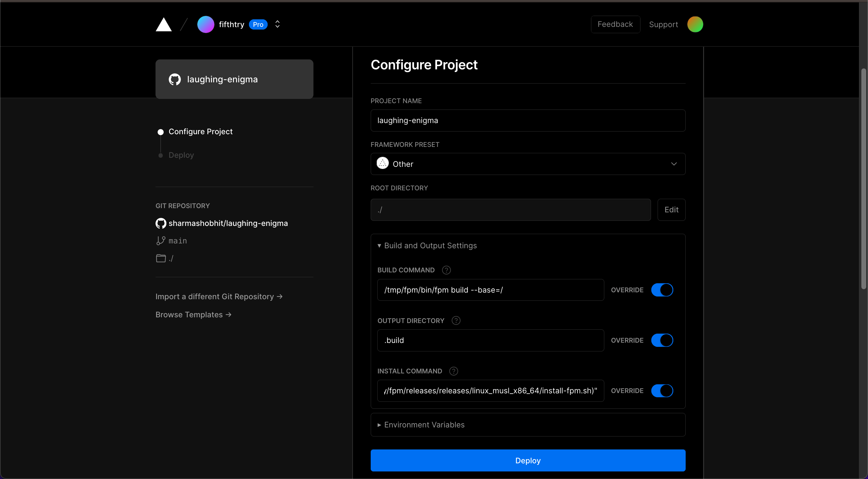Open the Support link
868x479 pixels.
pos(663,24)
